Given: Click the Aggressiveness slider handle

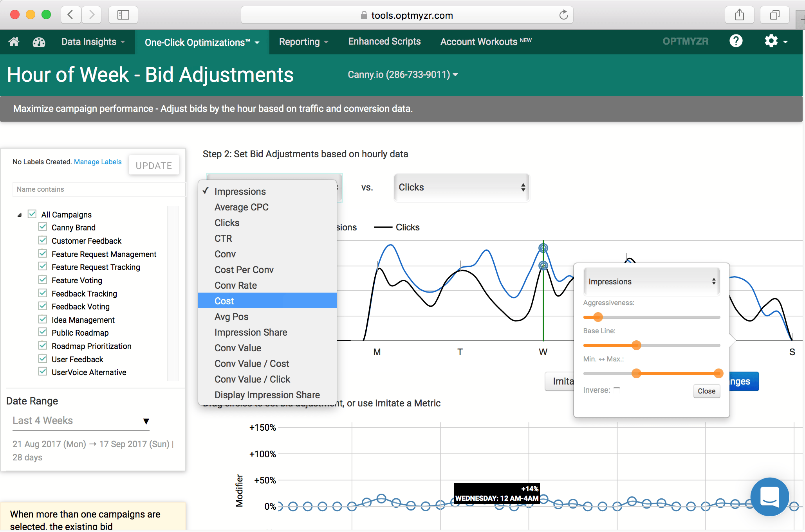Looking at the screenshot, I should point(597,317).
